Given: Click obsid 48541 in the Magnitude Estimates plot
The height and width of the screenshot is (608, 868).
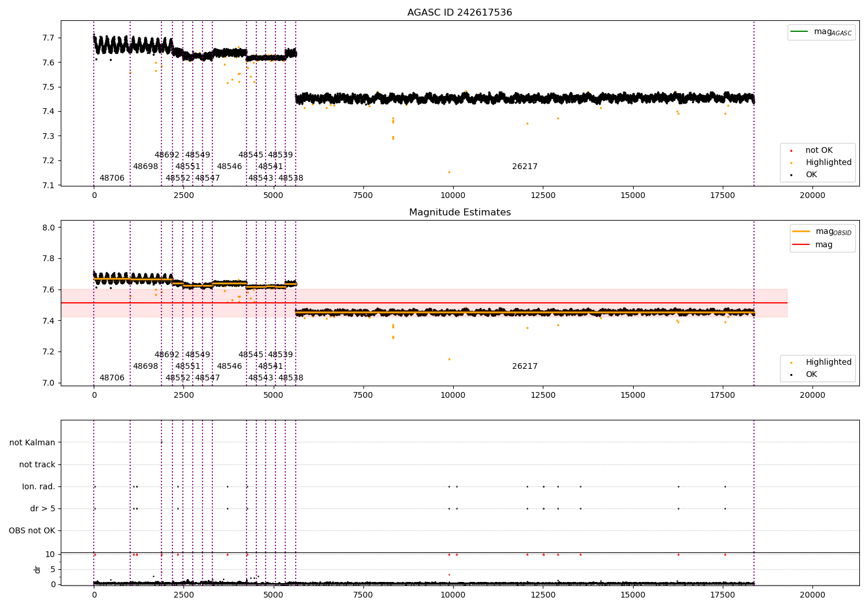Looking at the screenshot, I should (270, 367).
